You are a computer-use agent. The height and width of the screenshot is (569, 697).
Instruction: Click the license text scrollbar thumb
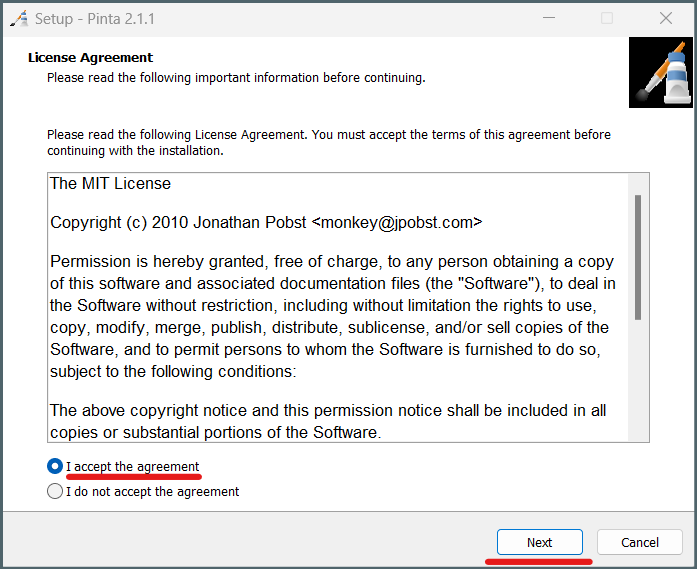click(638, 257)
